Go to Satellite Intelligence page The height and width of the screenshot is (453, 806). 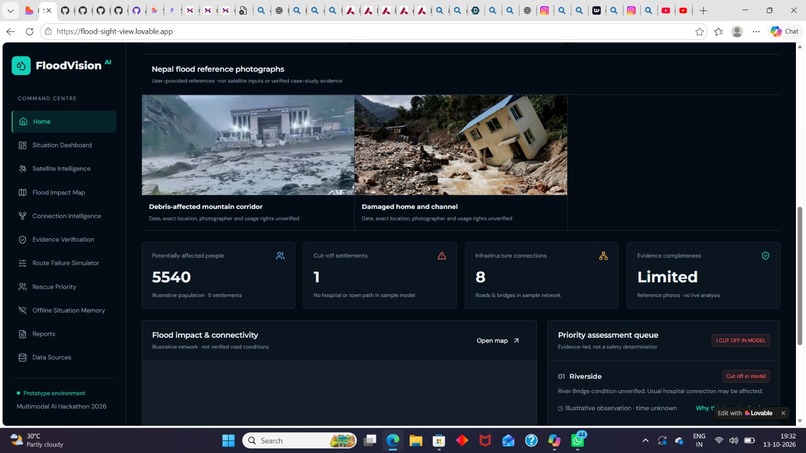[64, 169]
